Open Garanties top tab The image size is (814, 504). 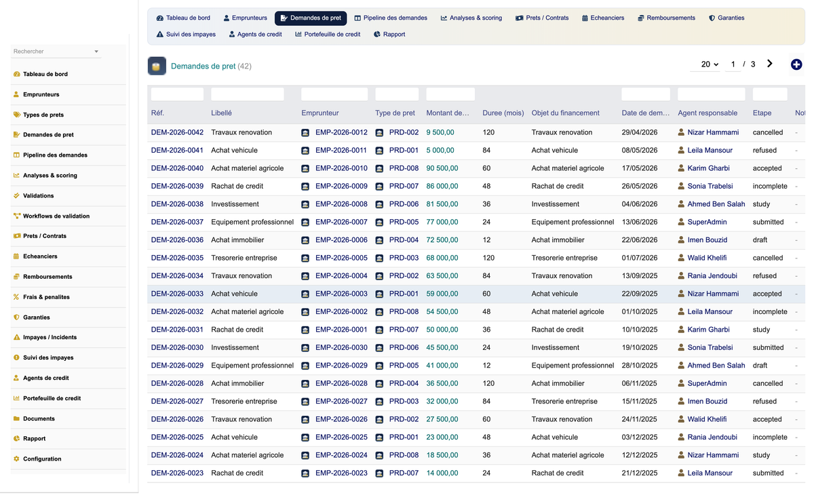click(x=726, y=18)
